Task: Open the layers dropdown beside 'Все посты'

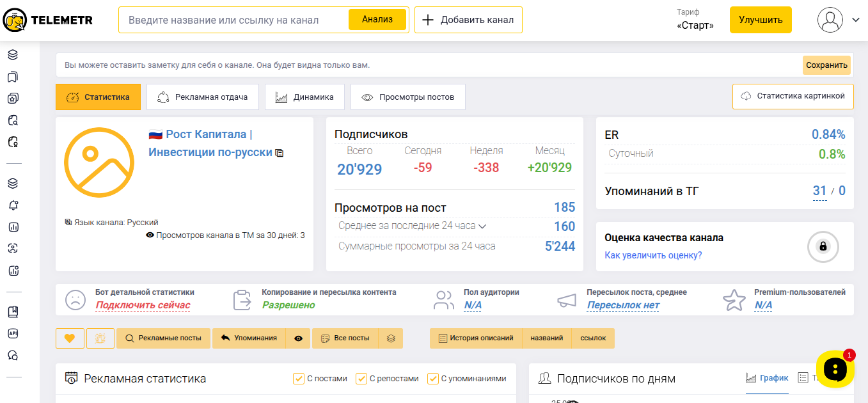Action: [x=391, y=338]
